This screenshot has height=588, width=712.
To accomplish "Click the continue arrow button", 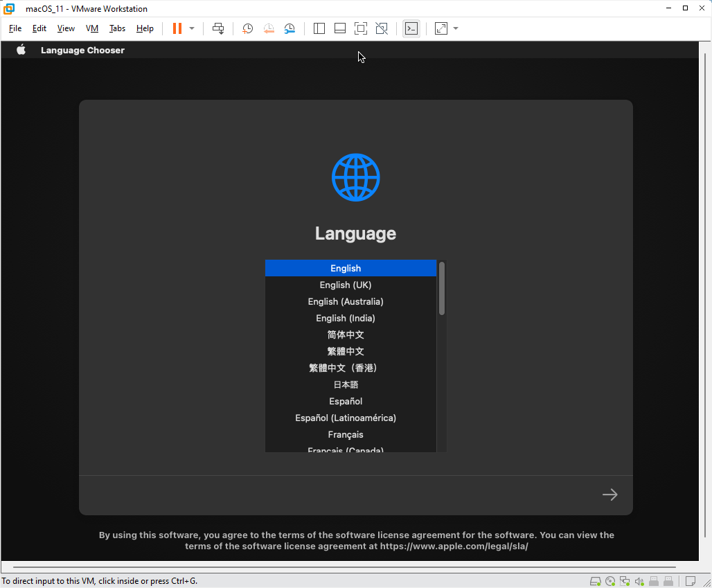I will [x=609, y=495].
